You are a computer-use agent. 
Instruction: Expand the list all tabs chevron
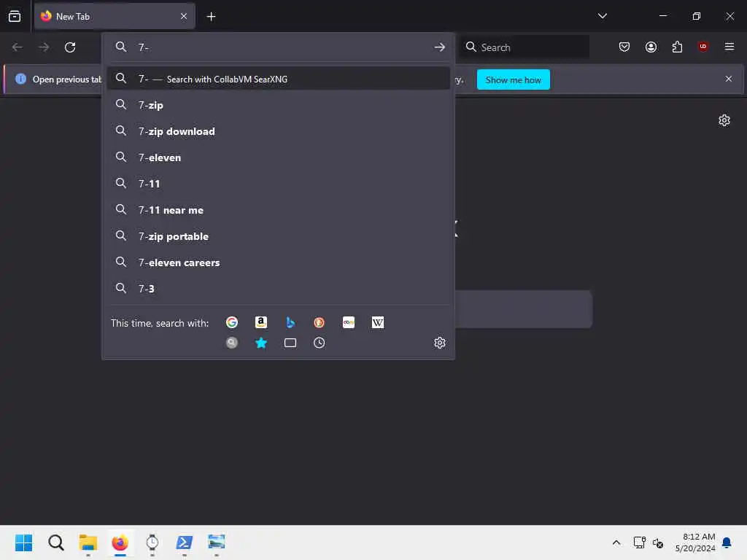[x=602, y=16]
